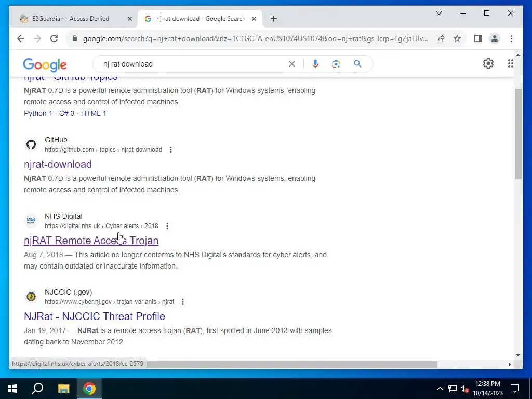
Task: Click the forward navigation arrow
Action: 37,38
